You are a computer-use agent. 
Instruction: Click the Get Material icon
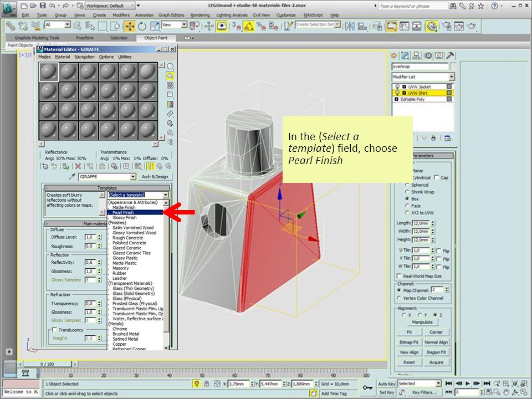point(45,166)
